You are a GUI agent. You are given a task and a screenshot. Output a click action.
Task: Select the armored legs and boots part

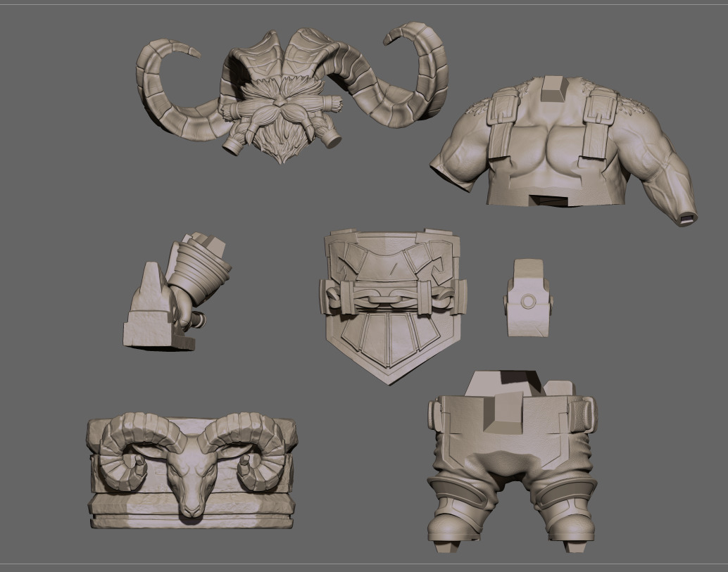[x=512, y=462]
